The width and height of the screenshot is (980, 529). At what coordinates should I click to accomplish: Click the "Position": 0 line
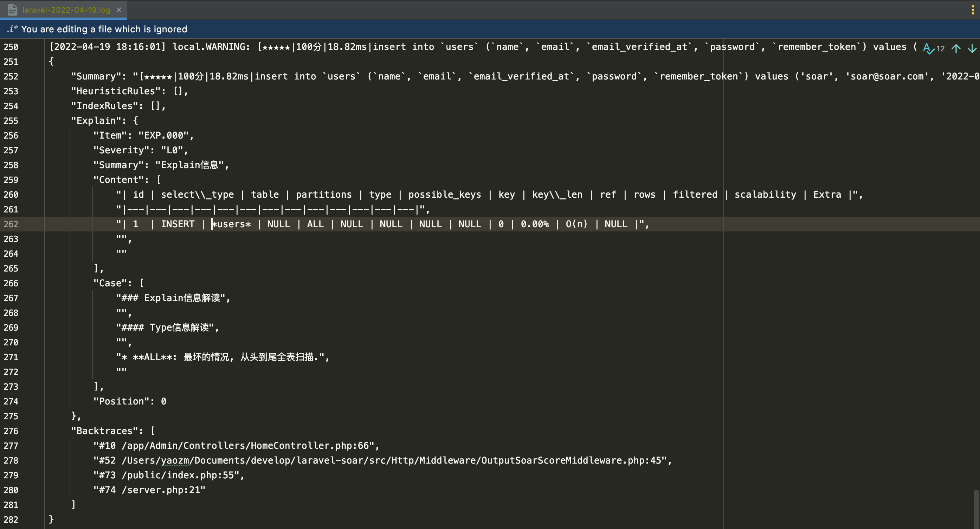tap(130, 402)
